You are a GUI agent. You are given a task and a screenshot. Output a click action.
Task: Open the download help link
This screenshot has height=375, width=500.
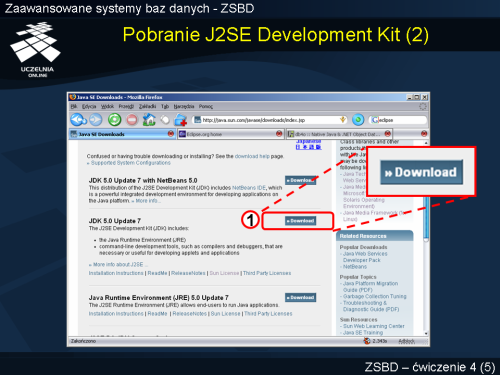(252, 156)
